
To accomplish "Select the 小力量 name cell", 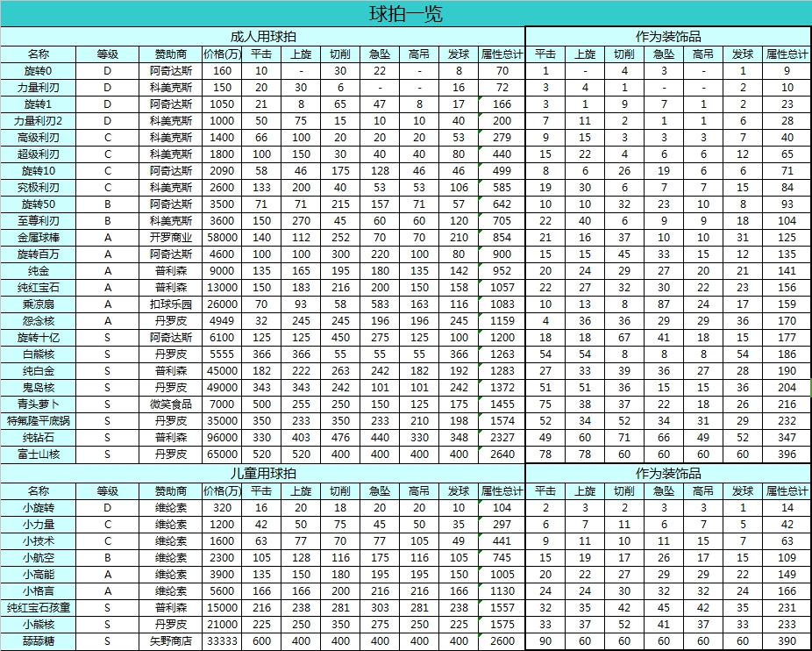I will (39, 525).
